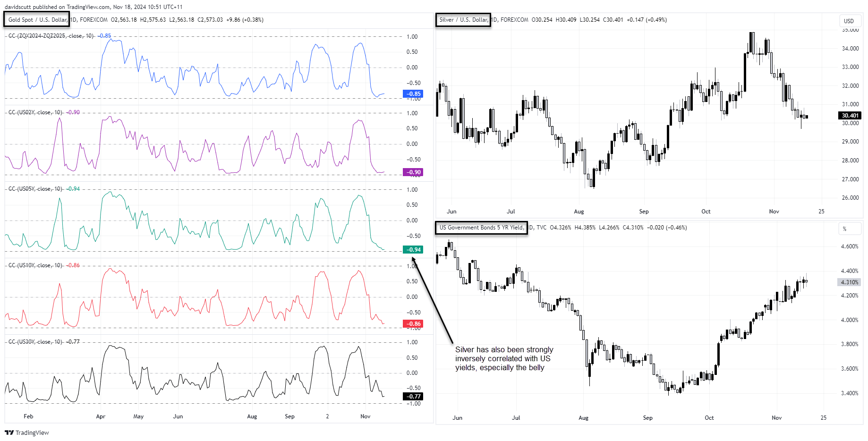Click the 31.000 level on silver price axis
The width and height of the screenshot is (868, 441).
coord(850,104)
